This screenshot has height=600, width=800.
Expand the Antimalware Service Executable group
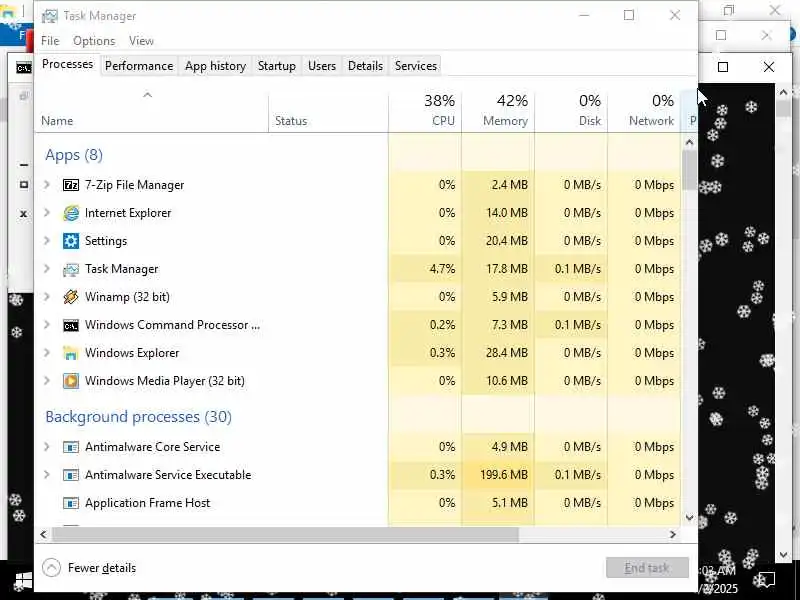click(x=47, y=475)
